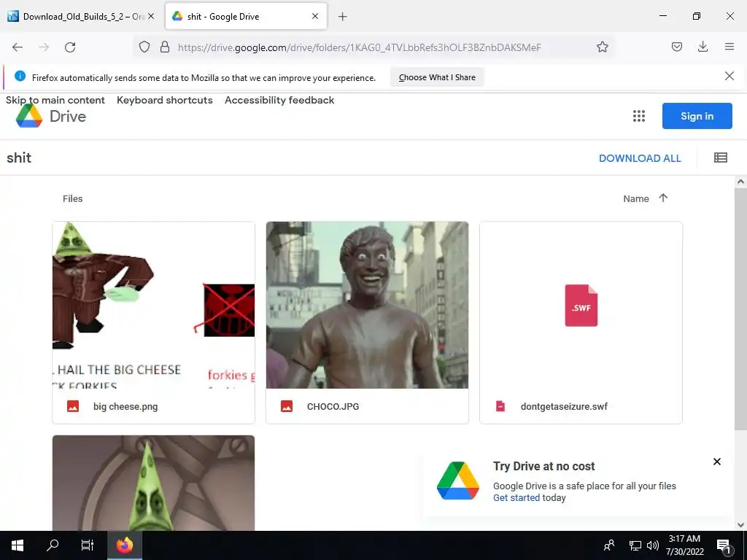Click the page scrollbar down arrow
This screenshot has width=747, height=560.
coord(740,525)
